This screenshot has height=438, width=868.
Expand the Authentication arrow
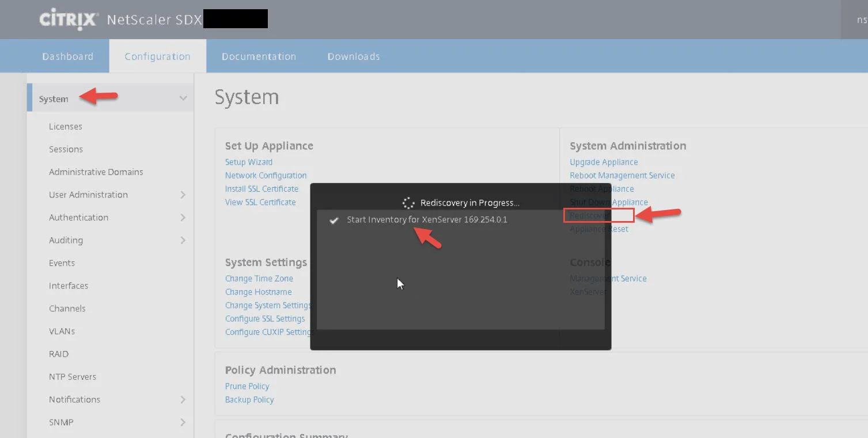pyautogui.click(x=183, y=218)
